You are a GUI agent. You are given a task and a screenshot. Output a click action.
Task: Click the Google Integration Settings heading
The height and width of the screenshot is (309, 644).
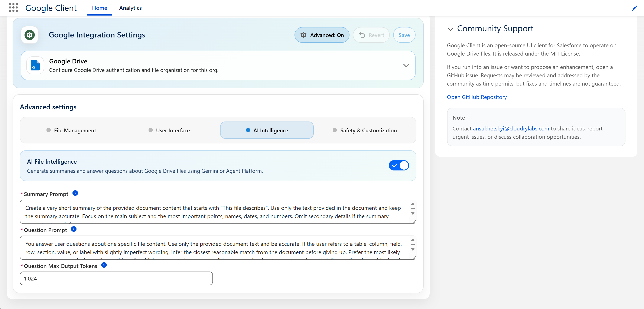point(97,35)
